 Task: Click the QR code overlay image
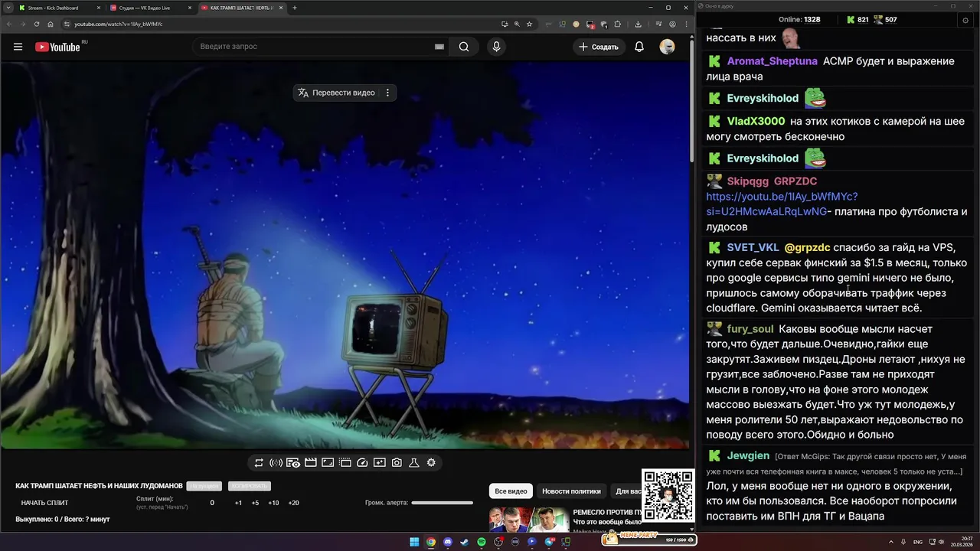tap(668, 495)
